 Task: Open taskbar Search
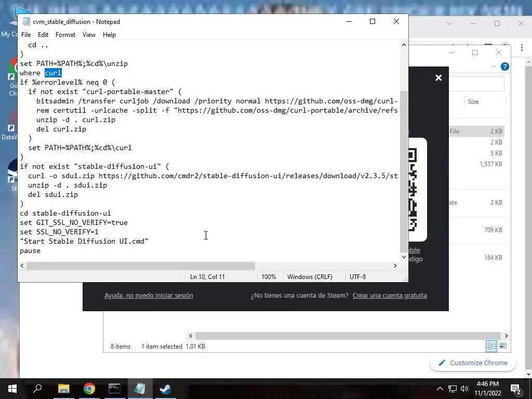point(37,389)
